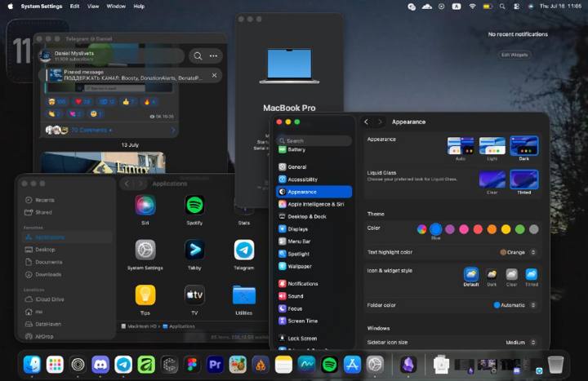Go back in System Settings

(366, 122)
